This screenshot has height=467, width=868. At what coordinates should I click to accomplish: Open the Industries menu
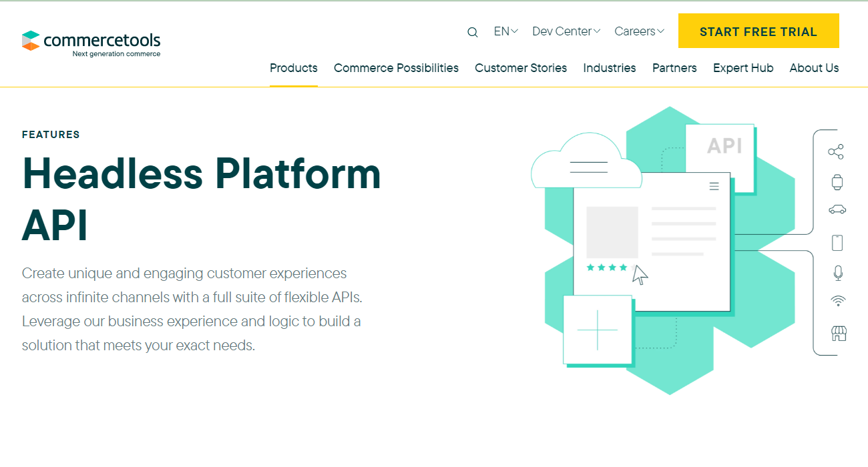pyautogui.click(x=610, y=68)
